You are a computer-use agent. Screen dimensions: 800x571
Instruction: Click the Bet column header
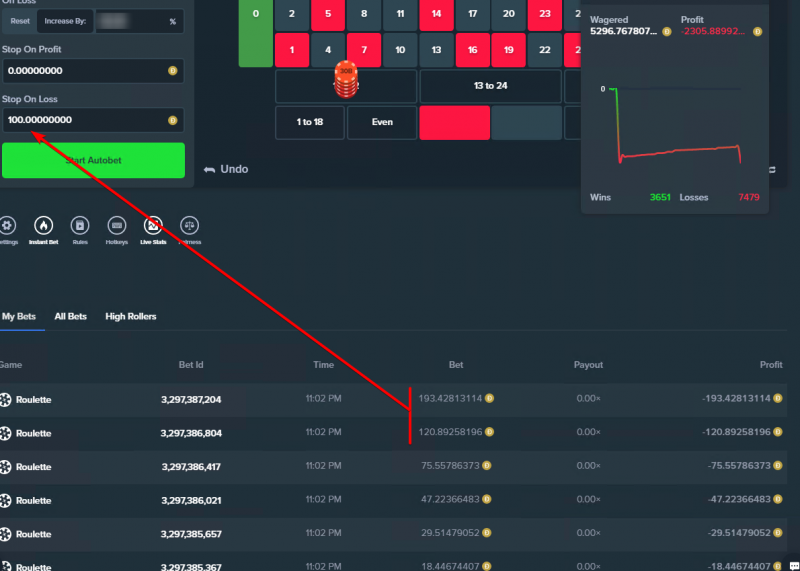(456, 365)
